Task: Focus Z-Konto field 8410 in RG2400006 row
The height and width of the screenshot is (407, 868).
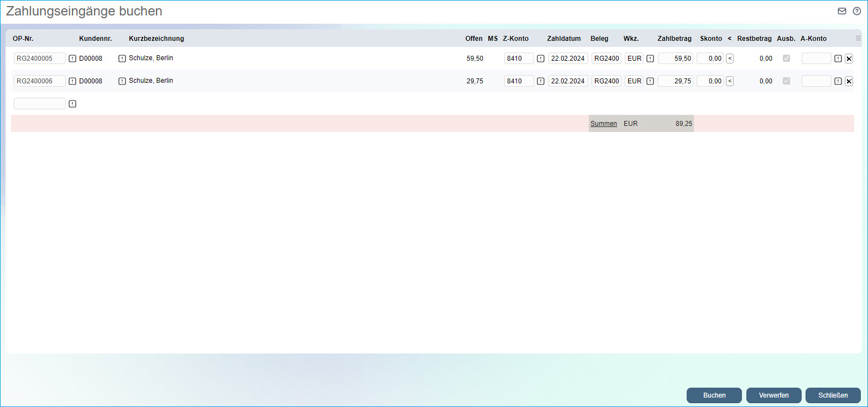Action: [x=519, y=81]
